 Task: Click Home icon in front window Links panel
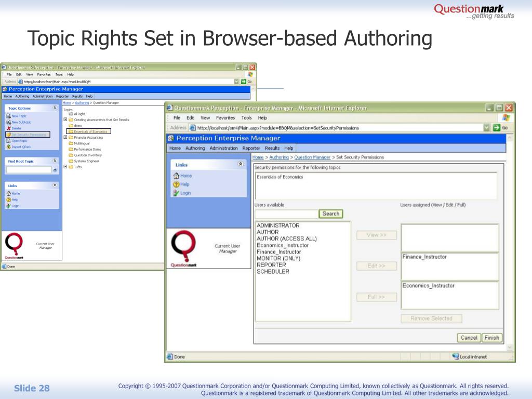(x=176, y=176)
